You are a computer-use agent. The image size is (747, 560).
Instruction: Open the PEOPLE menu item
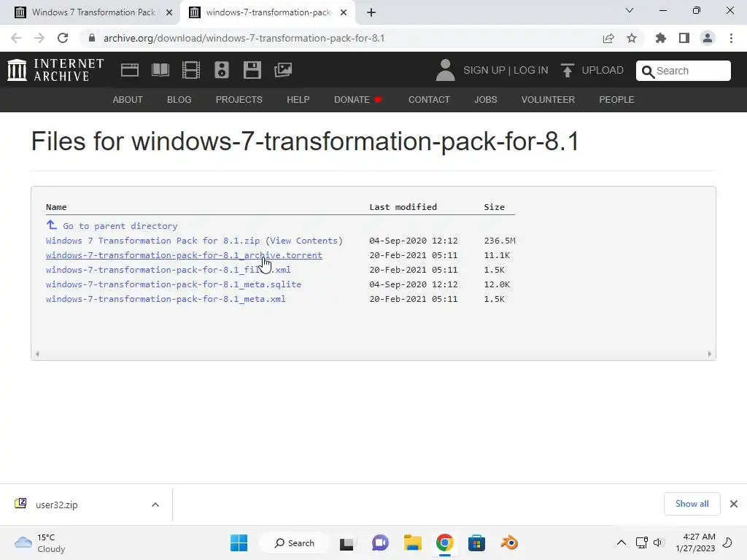pos(616,99)
